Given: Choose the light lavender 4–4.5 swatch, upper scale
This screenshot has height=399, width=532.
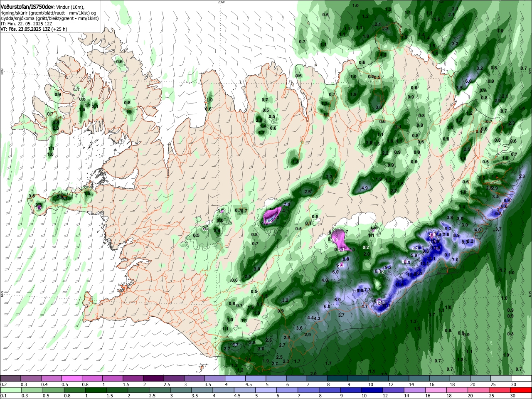Looking at the screenshot, I should 235,379.
